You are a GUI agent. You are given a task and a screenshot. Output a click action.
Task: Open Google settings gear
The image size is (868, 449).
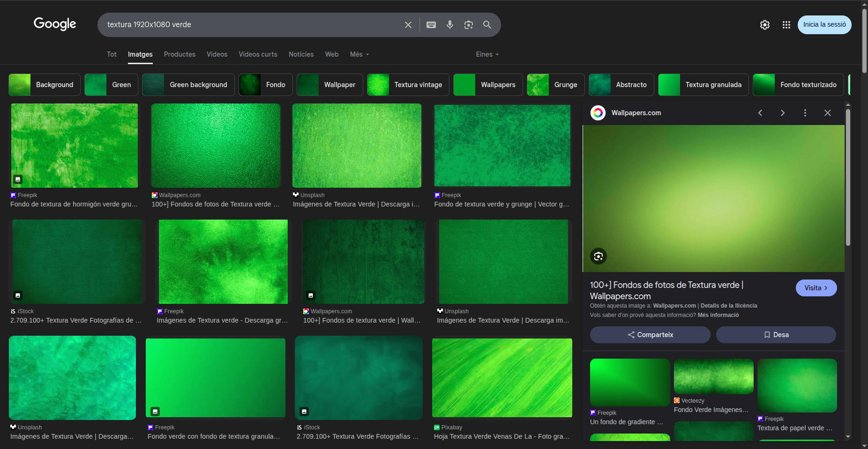click(x=764, y=25)
